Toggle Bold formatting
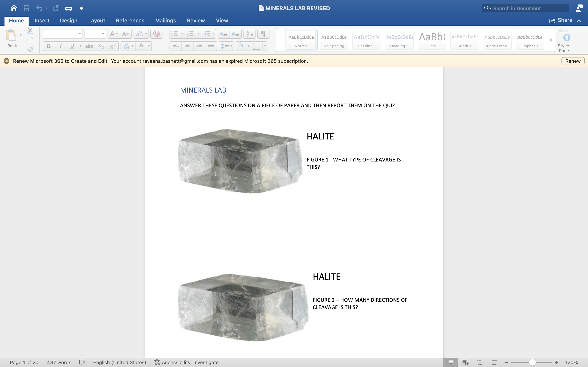Screen dimensions: 588x367 click(x=49, y=46)
